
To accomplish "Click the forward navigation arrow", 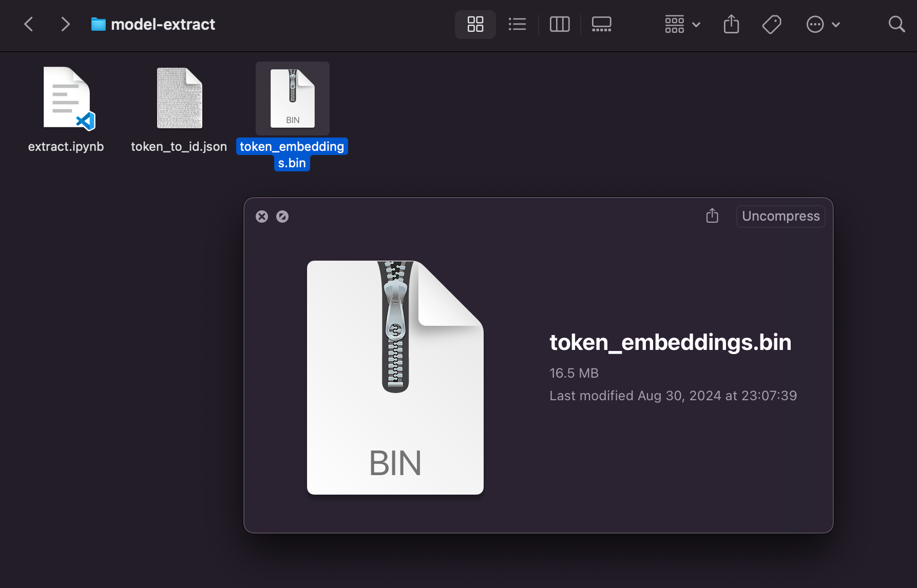I will [65, 24].
